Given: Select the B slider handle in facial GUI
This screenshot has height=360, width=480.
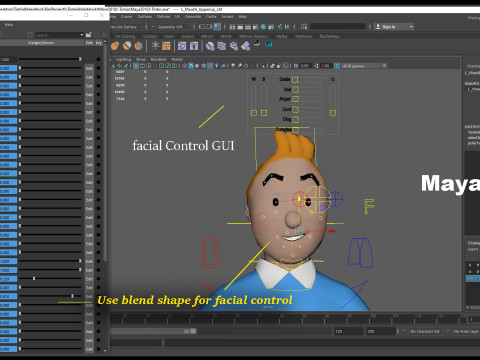Looking at the screenshot, I should [264, 113].
